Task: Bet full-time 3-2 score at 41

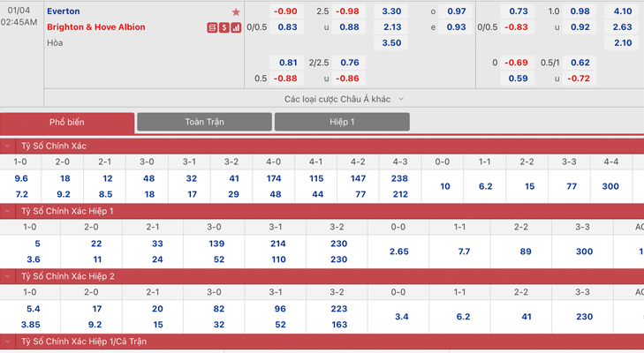Action: click(234, 178)
